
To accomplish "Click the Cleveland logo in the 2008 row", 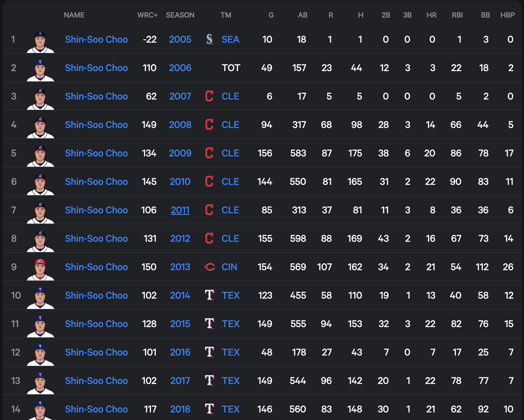I will tap(209, 125).
